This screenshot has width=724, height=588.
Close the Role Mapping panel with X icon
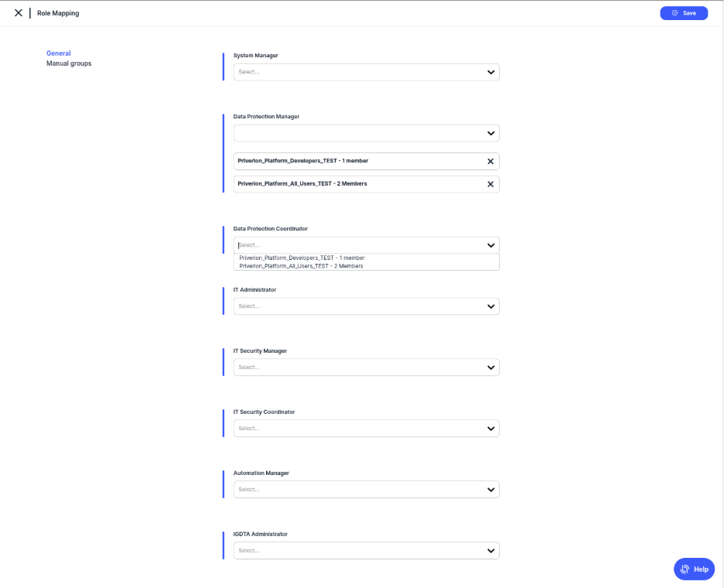click(x=19, y=13)
